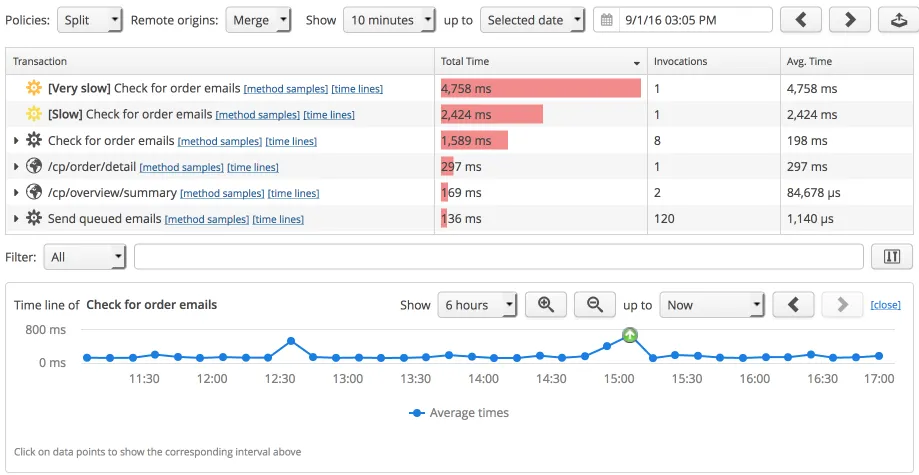Sort by the Invocations column header

[714, 61]
